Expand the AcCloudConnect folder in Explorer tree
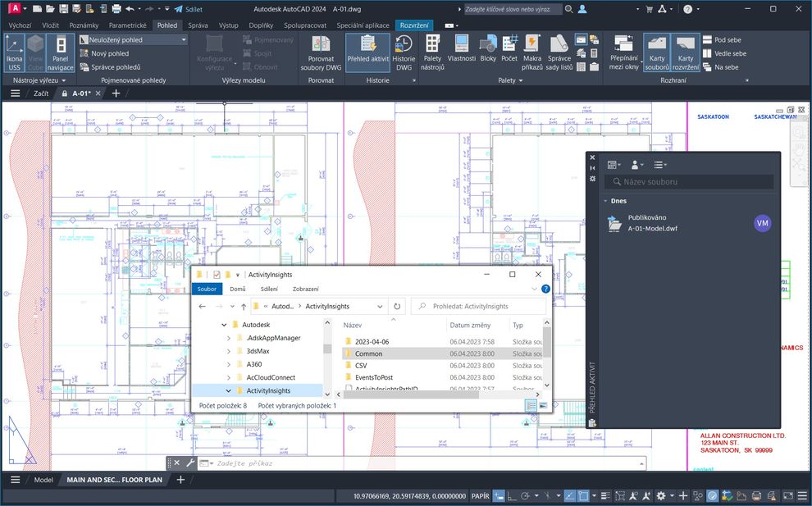 pyautogui.click(x=228, y=377)
